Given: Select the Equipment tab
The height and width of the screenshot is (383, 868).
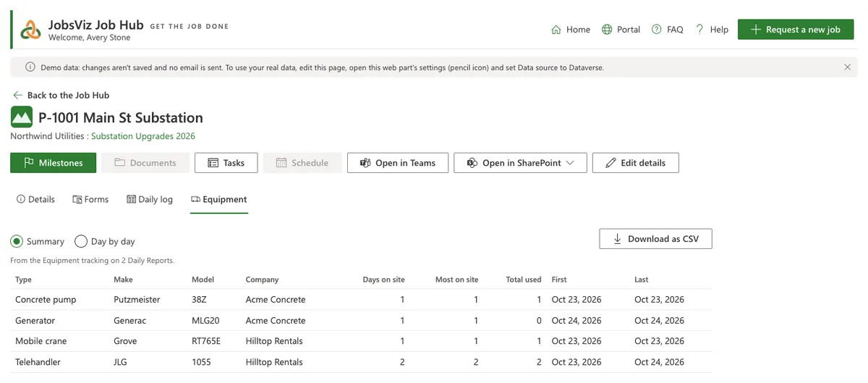Looking at the screenshot, I should [x=219, y=199].
